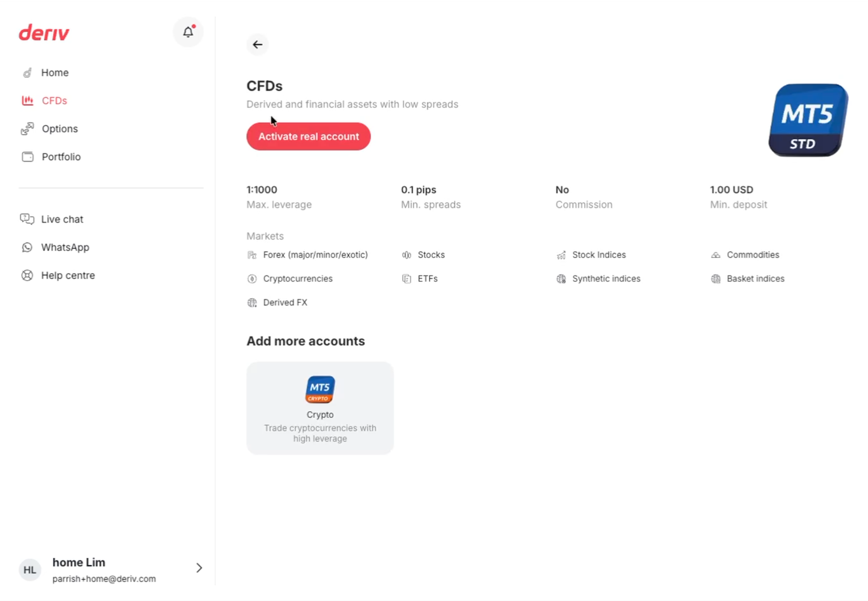Click the MT5 Crypto account icon
Image resolution: width=868 pixels, height=601 pixels.
tap(320, 390)
